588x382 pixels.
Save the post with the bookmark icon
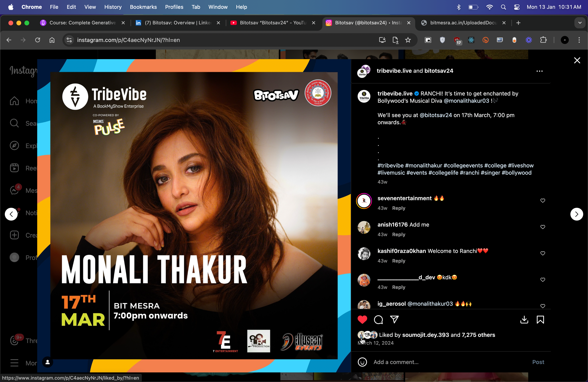pos(540,320)
